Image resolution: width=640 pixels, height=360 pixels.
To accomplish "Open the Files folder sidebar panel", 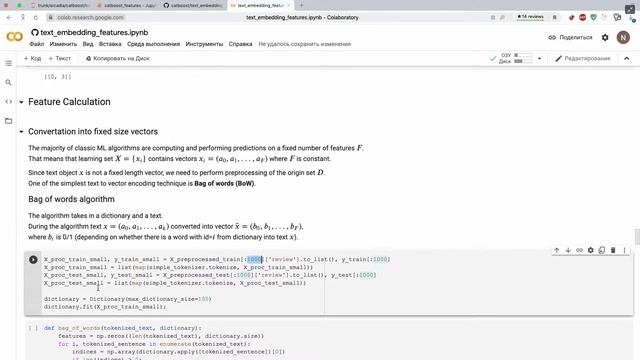I will tap(8, 121).
